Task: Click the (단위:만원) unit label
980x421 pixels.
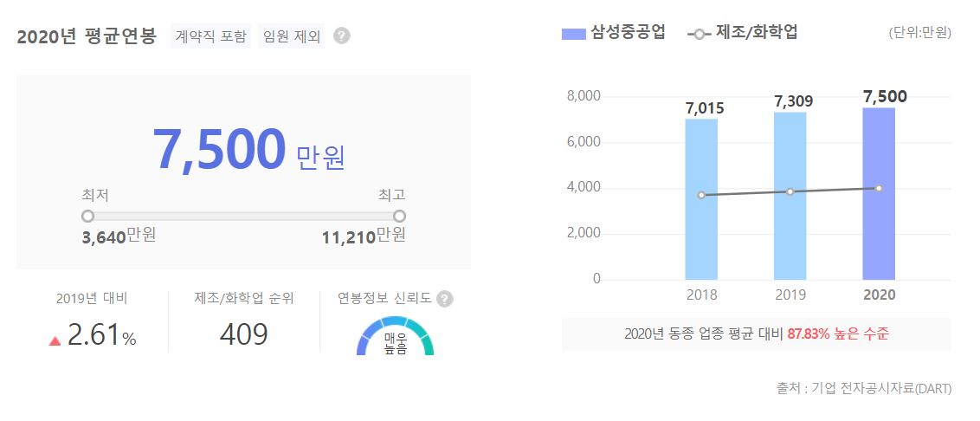Action: tap(920, 33)
